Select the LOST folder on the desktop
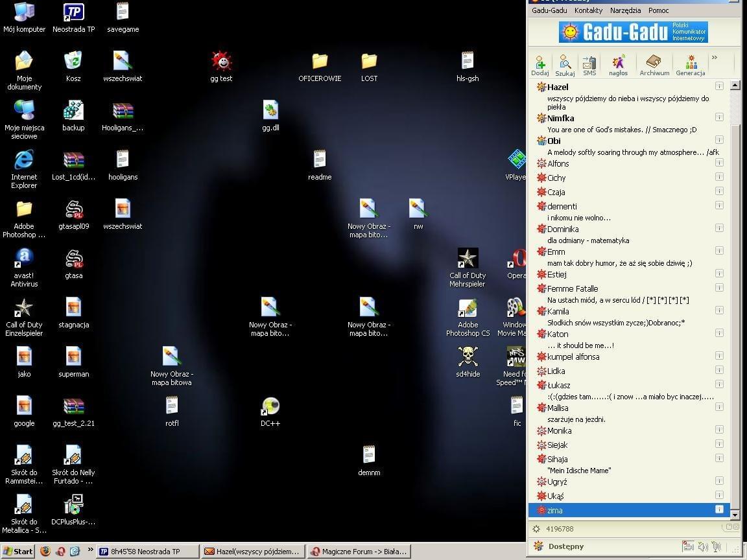The width and height of the screenshot is (747, 560). click(x=369, y=66)
